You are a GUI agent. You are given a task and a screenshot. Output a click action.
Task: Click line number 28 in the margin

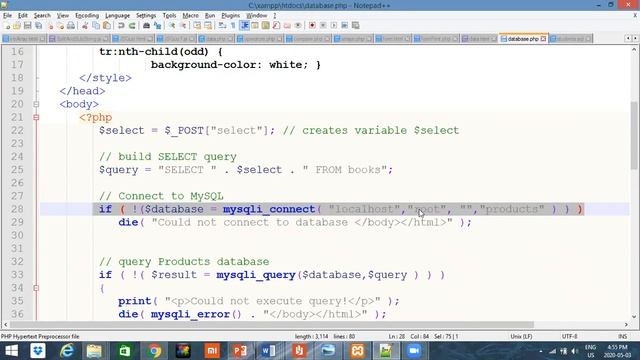17,209
